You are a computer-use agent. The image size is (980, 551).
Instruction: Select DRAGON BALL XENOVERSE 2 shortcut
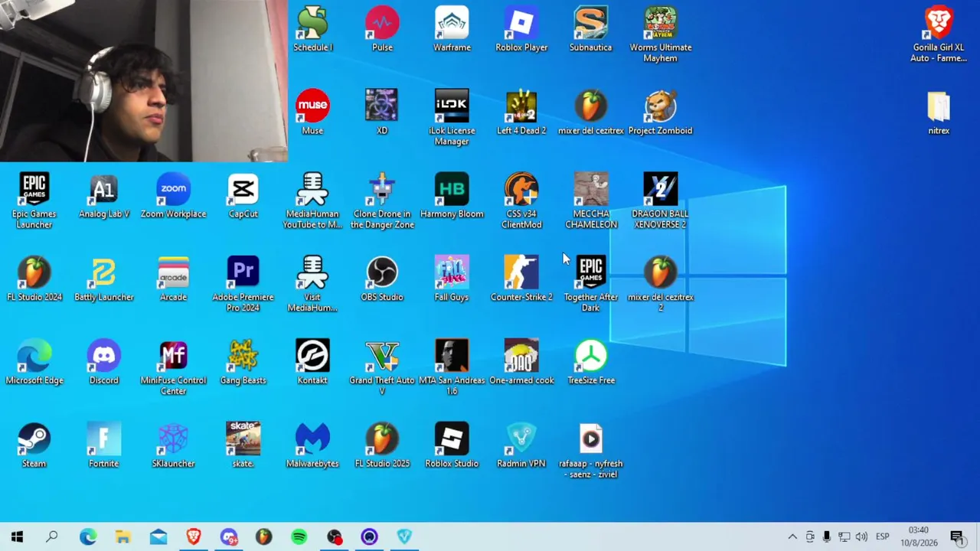(x=660, y=201)
